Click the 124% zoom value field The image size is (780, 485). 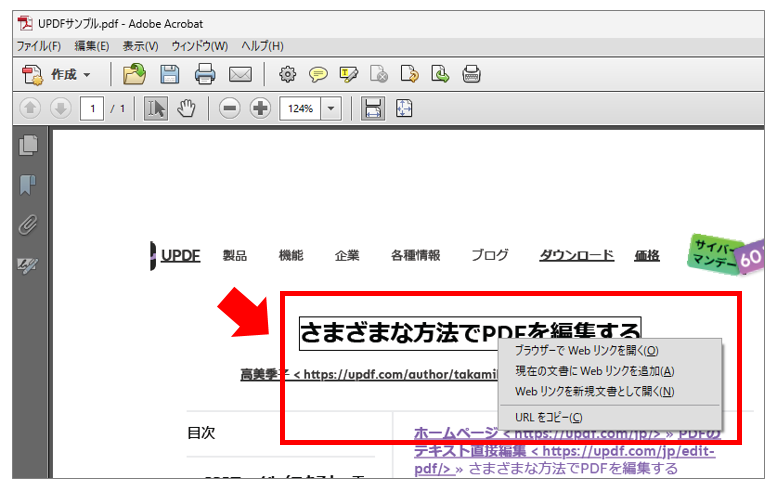[300, 108]
